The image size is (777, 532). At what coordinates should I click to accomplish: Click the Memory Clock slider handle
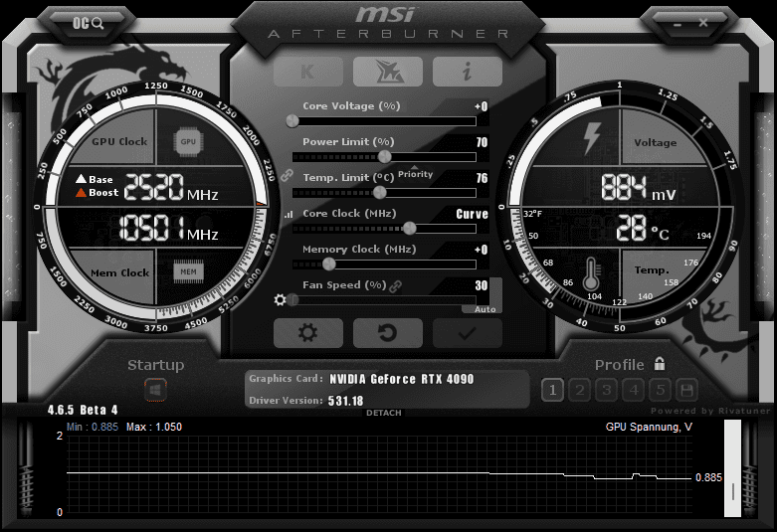click(329, 265)
